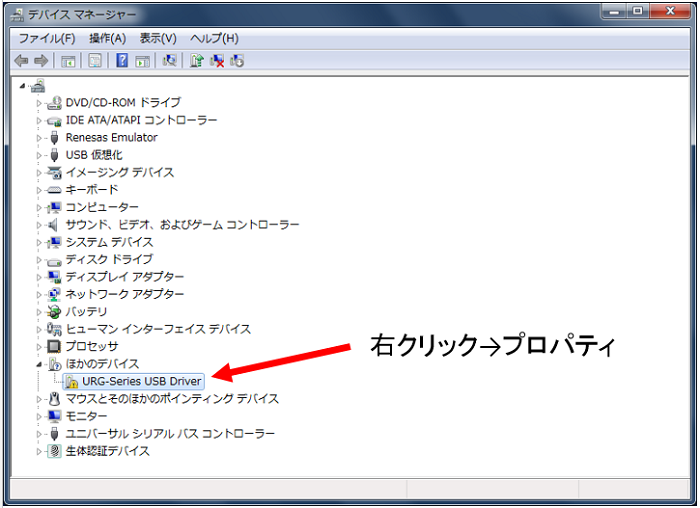
Task: Select the システム デバイス row
Action: coord(109,242)
